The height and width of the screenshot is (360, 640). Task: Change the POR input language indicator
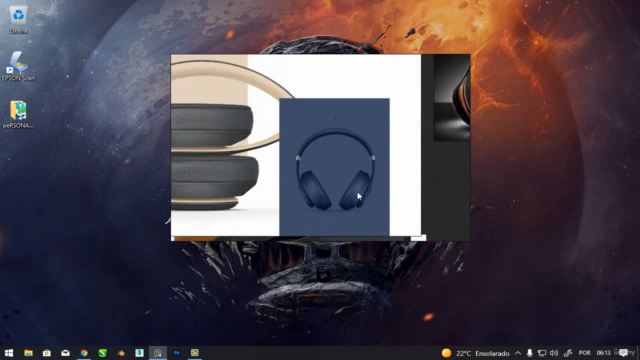coord(584,353)
